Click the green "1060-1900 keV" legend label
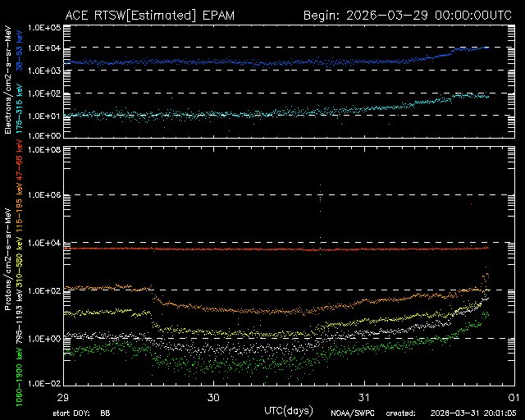 coord(20,378)
